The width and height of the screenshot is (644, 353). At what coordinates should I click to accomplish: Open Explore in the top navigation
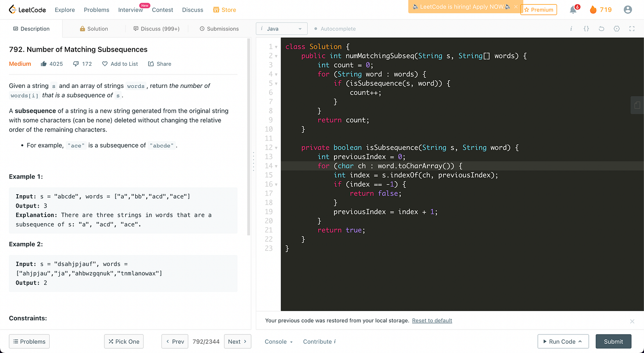click(x=65, y=10)
